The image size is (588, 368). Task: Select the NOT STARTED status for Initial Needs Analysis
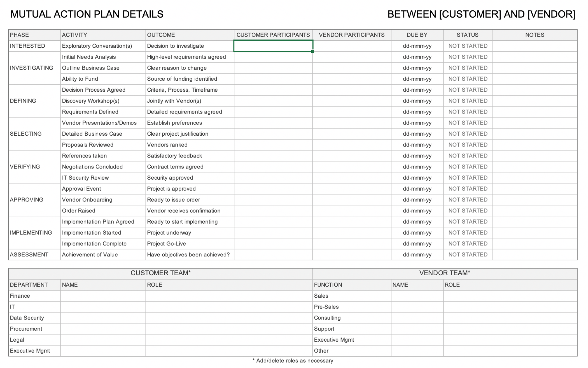[468, 57]
